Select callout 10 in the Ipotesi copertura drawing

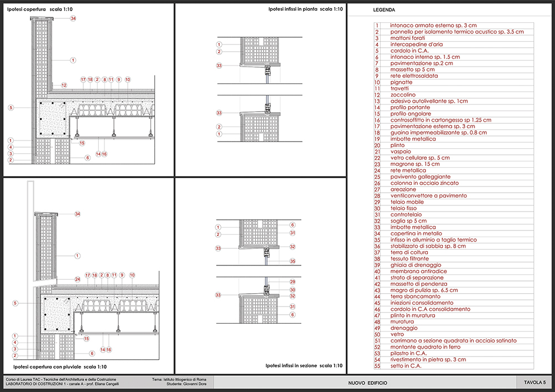(128, 80)
